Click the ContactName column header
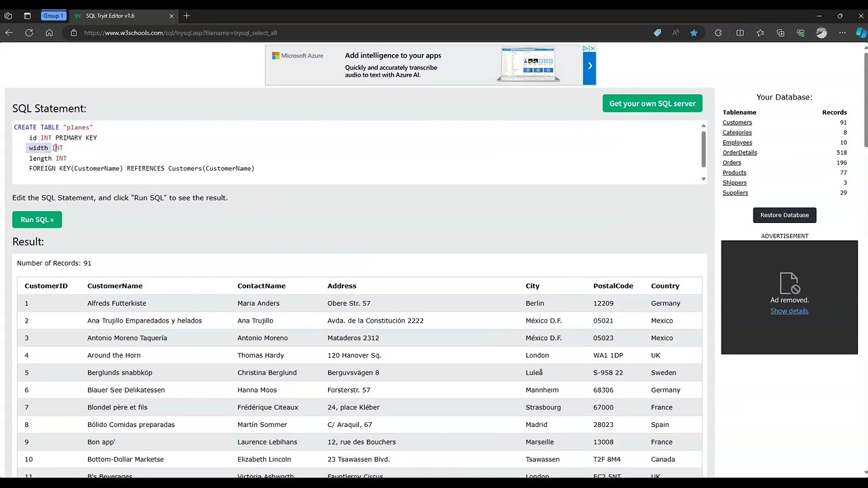Image resolution: width=868 pixels, height=488 pixels. 261,286
